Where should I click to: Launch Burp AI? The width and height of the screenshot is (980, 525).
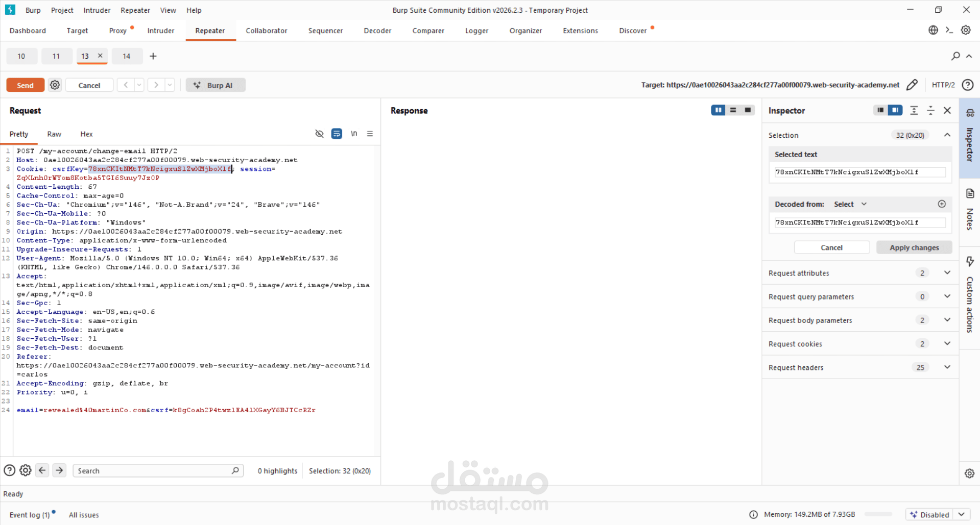pos(215,85)
